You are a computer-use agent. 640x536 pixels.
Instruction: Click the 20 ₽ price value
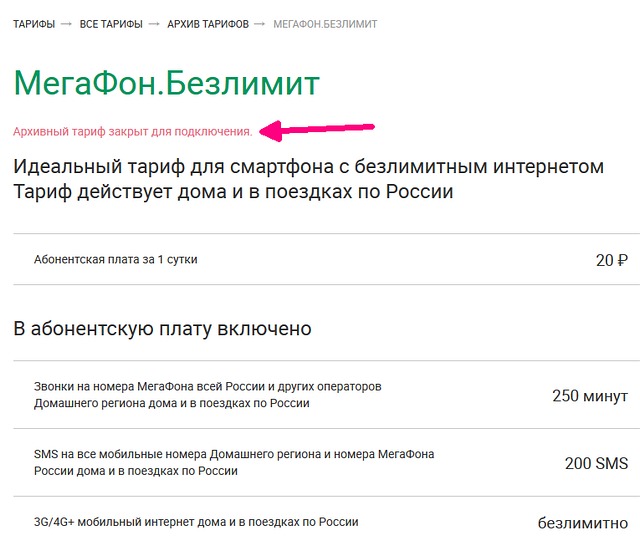(611, 260)
